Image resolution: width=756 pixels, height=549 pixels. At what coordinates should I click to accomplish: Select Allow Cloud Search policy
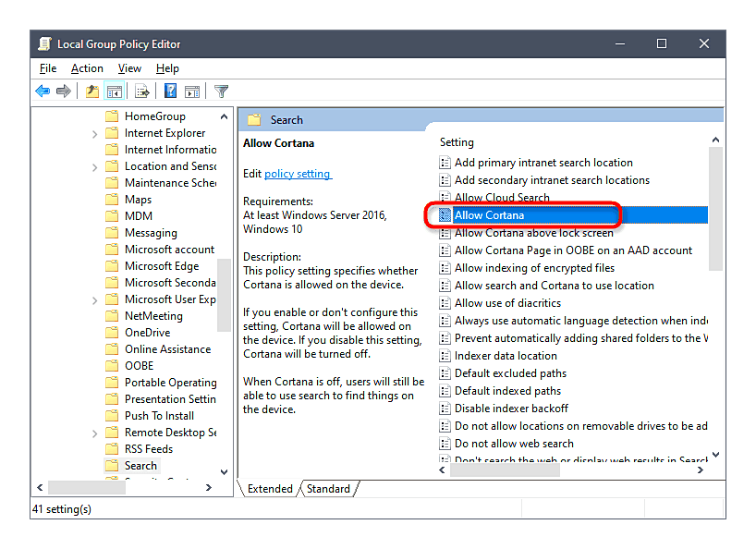click(502, 198)
